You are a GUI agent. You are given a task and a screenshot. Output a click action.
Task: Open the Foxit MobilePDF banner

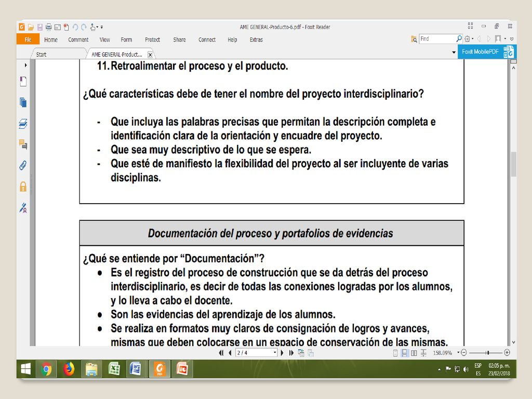[x=487, y=51]
